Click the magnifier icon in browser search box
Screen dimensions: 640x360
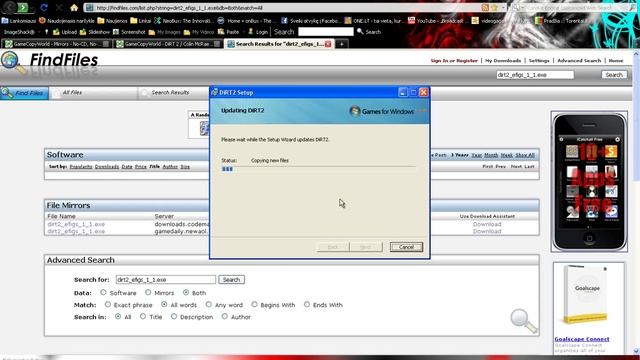tap(633, 7)
